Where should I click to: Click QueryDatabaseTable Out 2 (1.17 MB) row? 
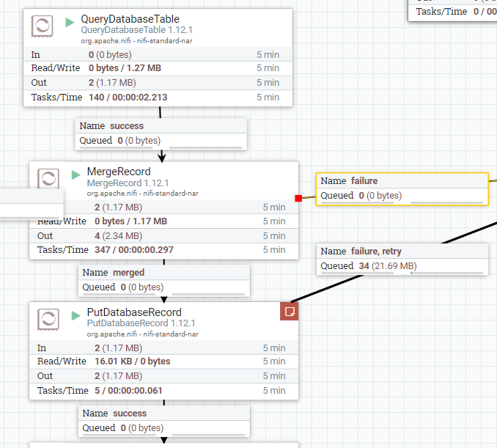(x=158, y=83)
